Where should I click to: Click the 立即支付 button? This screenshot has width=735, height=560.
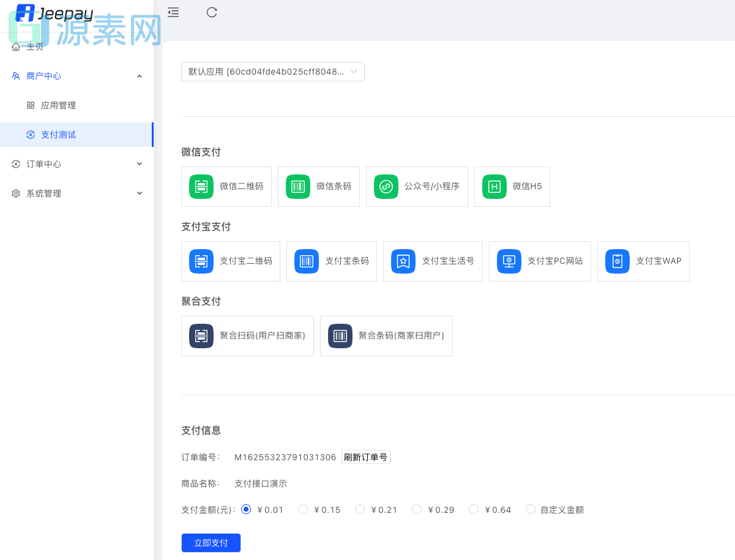(x=211, y=543)
